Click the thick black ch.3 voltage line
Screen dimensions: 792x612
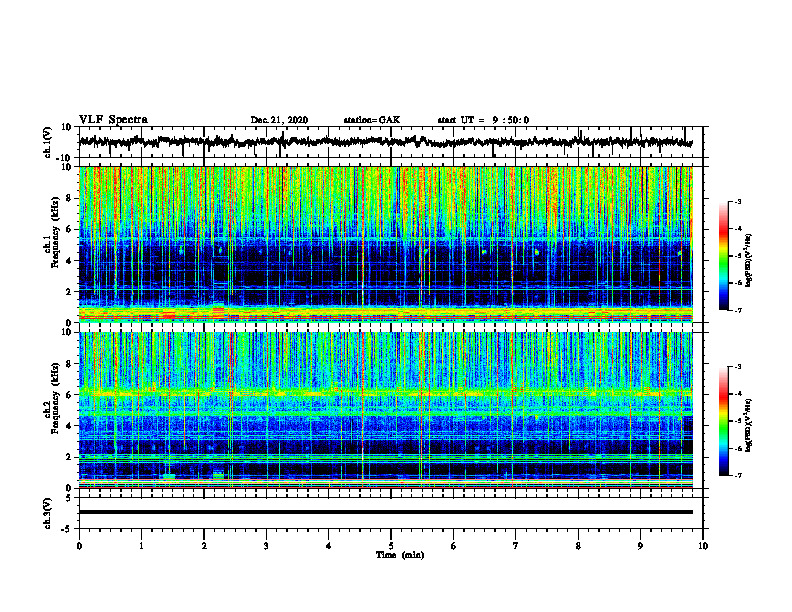(x=386, y=512)
